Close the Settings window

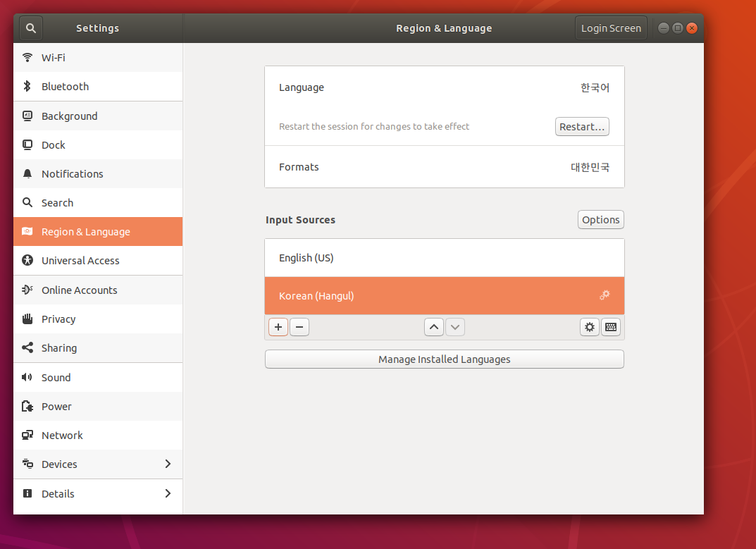[692, 28]
